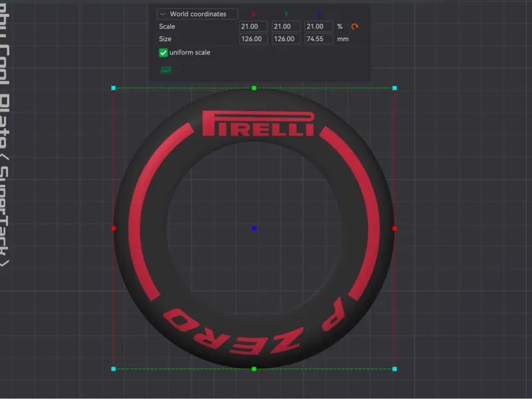The image size is (532, 399).
Task: Click the 'Scale' row label
Action: (167, 27)
